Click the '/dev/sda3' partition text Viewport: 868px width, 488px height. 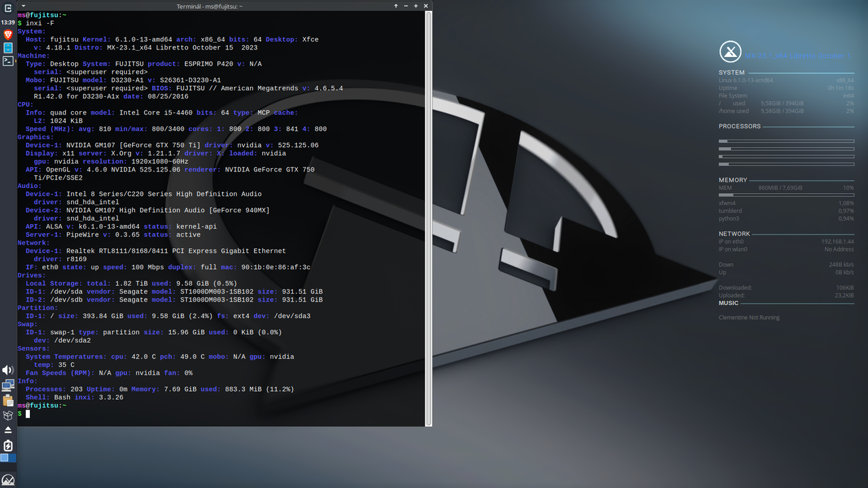pos(292,316)
